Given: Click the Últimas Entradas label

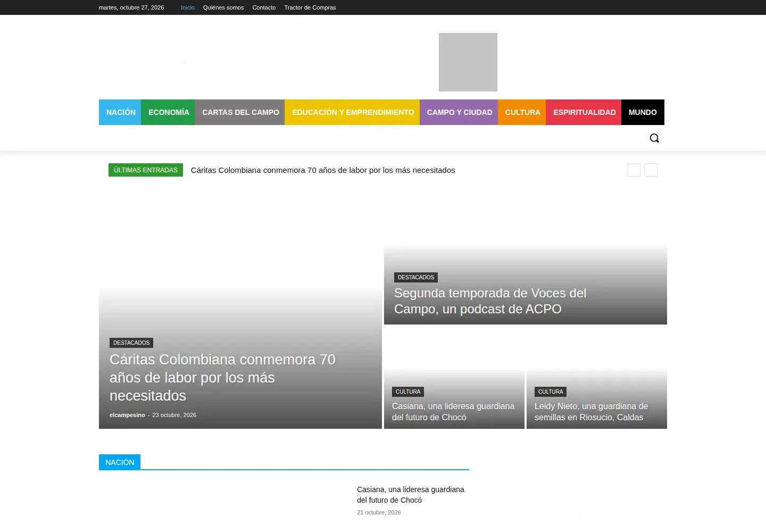Looking at the screenshot, I should [146, 170].
